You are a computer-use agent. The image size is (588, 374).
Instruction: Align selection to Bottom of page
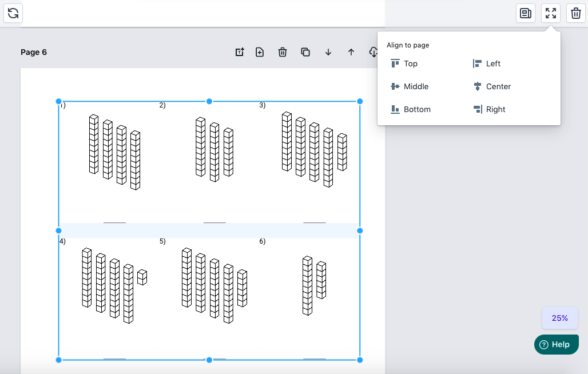(411, 109)
